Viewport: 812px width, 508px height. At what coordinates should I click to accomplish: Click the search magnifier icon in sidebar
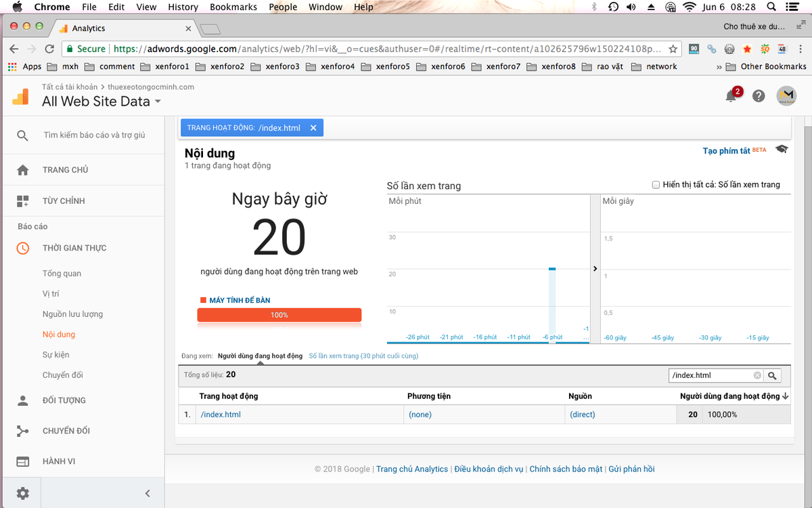tap(22, 135)
